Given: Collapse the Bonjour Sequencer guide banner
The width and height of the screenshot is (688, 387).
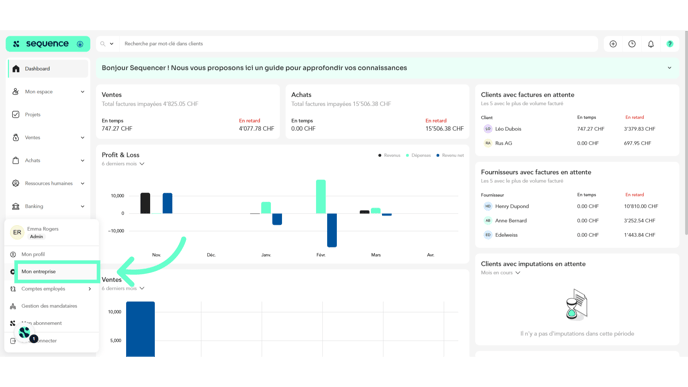Looking at the screenshot, I should (670, 68).
